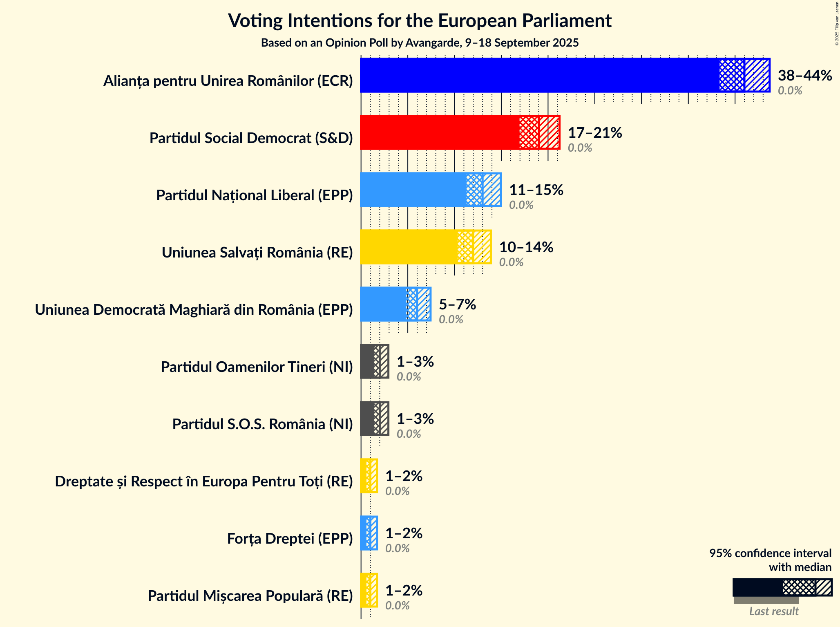
Task: Click the '10–14%' range label
Action: click(526, 247)
